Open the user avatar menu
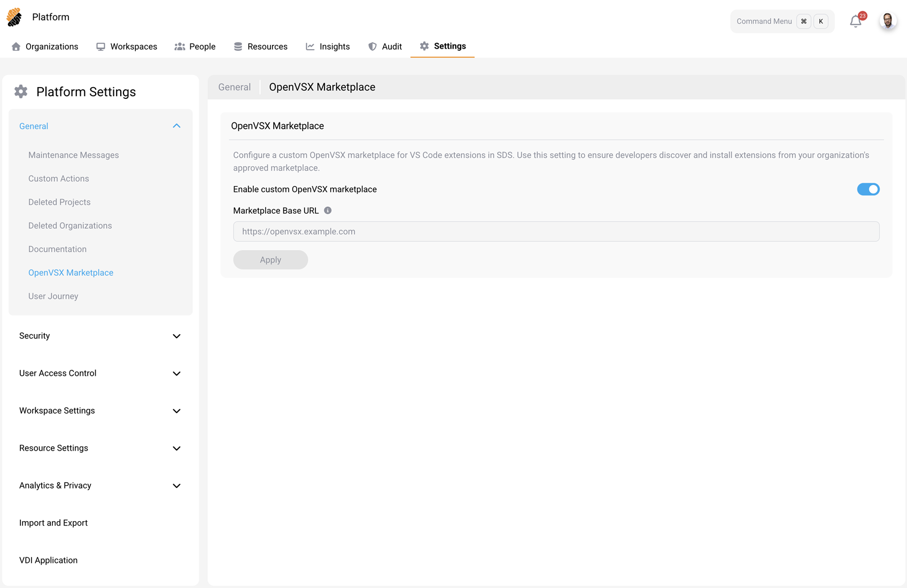 coord(888,21)
